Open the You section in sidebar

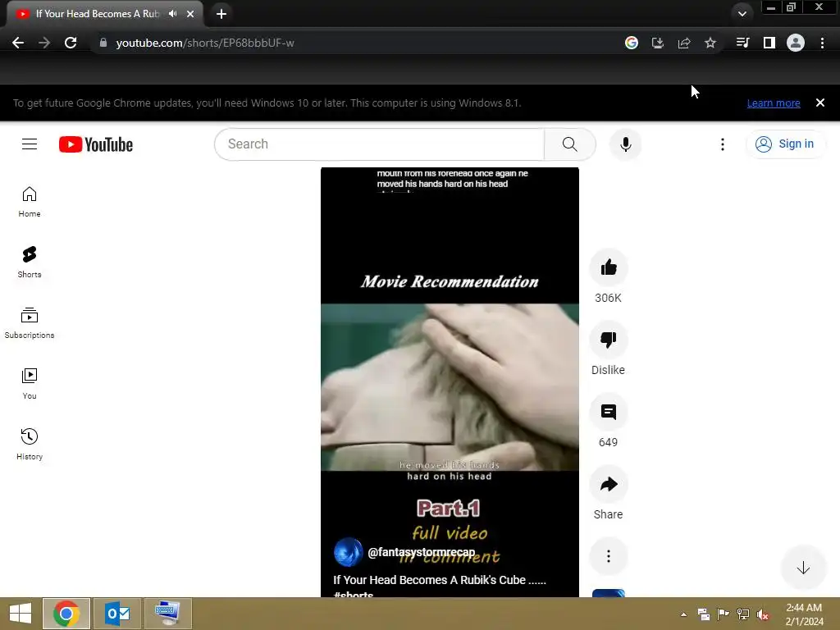pos(30,384)
